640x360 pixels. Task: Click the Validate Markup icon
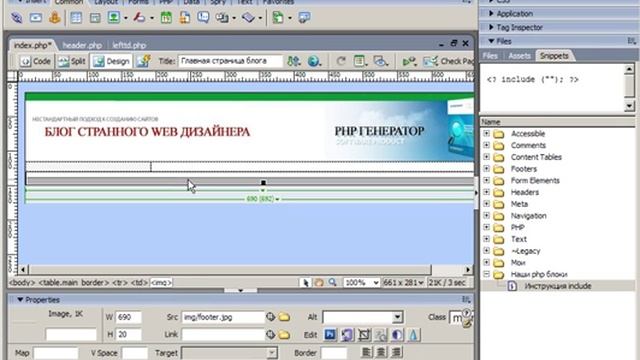pos(409,61)
